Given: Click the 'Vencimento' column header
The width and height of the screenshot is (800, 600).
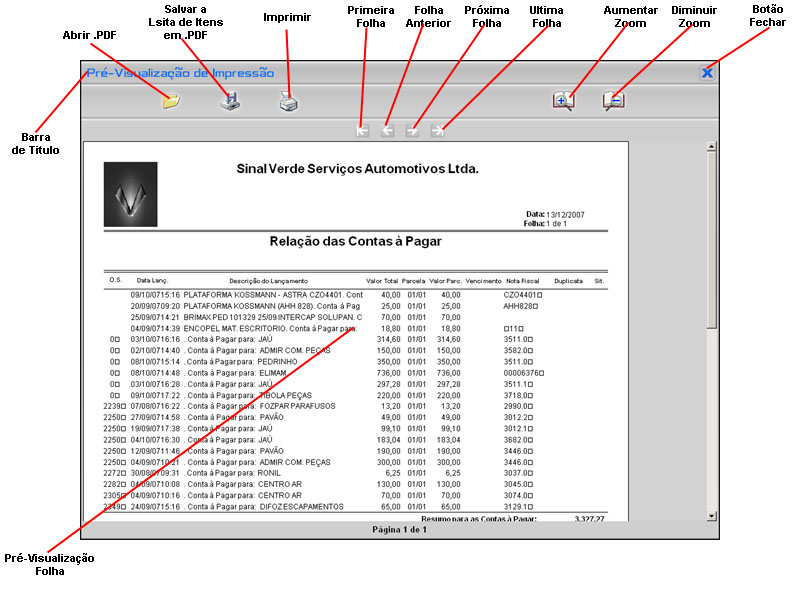Looking at the screenshot, I should [x=483, y=280].
